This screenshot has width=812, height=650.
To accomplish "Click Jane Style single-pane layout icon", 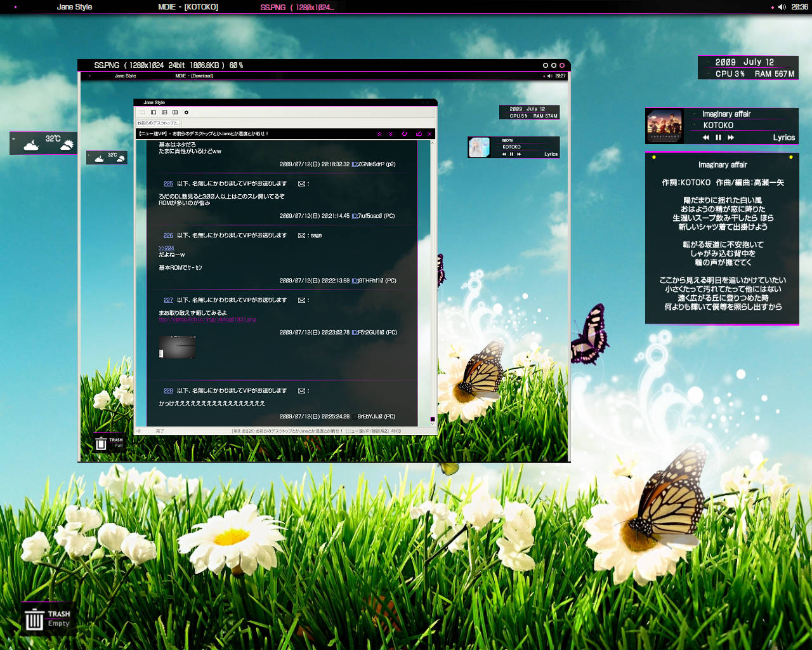I will 154,112.
